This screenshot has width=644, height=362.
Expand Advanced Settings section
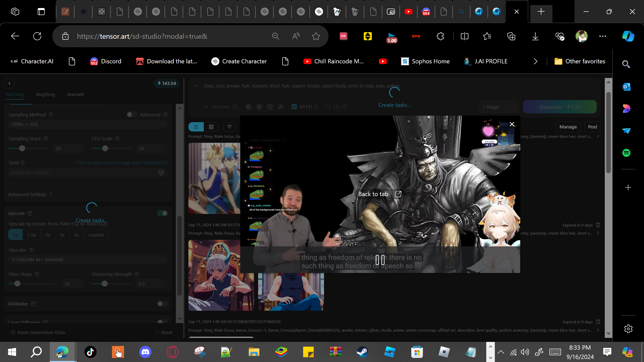pos(30,195)
